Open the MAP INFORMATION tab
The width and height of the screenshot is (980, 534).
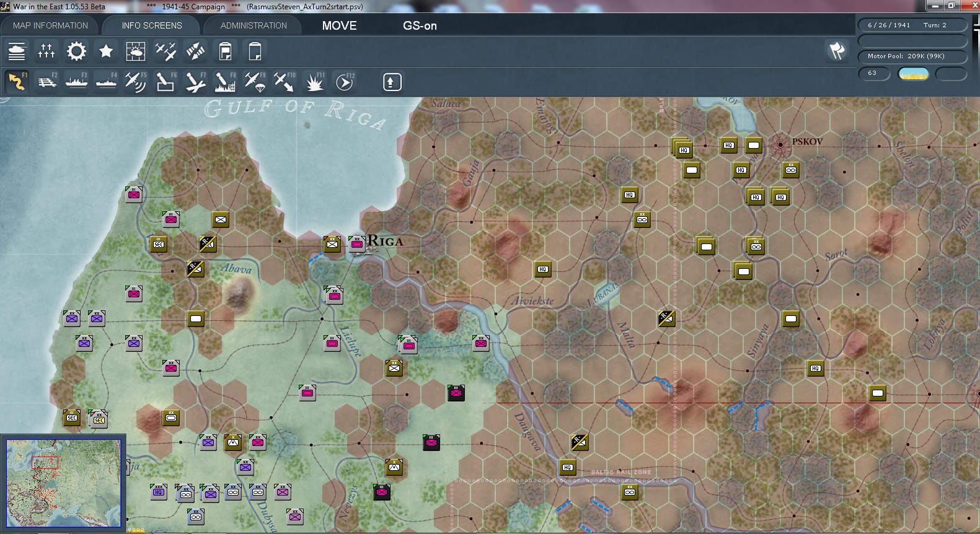point(50,25)
